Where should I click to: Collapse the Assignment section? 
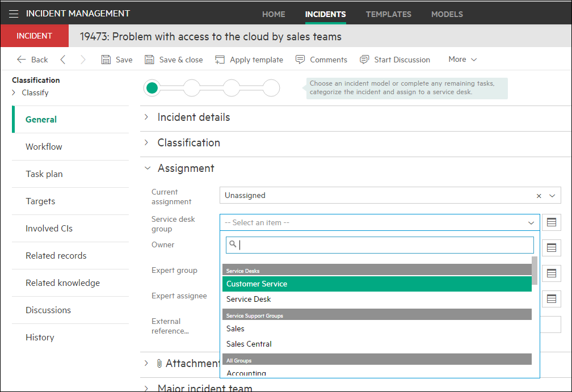pos(148,168)
